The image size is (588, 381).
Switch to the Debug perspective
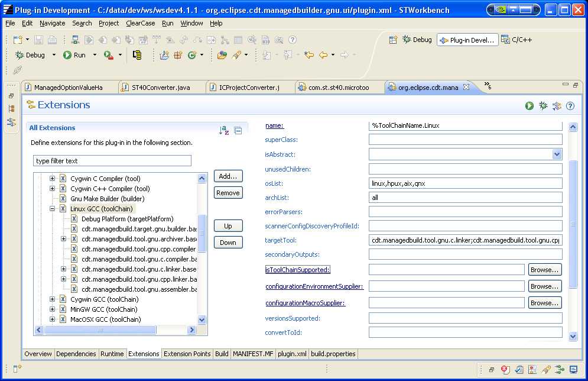tap(417, 40)
